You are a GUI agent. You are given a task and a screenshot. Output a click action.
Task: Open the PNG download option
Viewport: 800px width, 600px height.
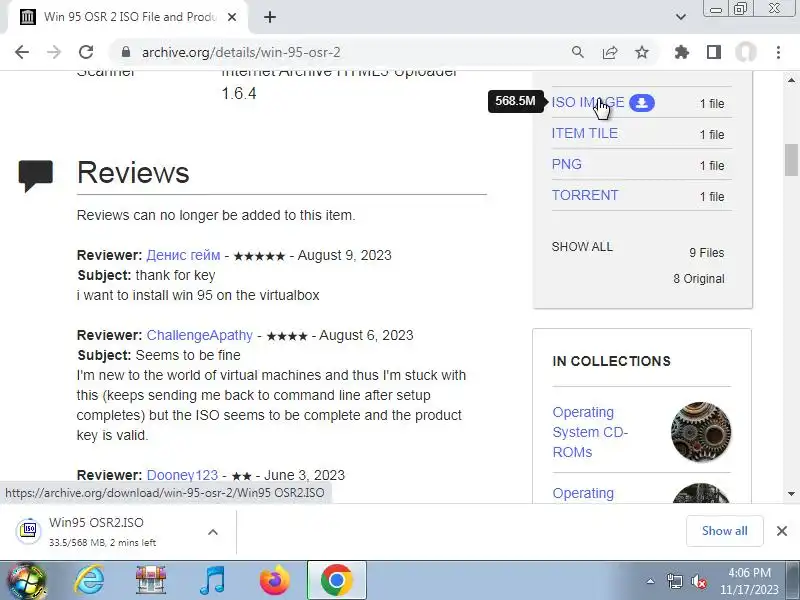tap(567, 164)
